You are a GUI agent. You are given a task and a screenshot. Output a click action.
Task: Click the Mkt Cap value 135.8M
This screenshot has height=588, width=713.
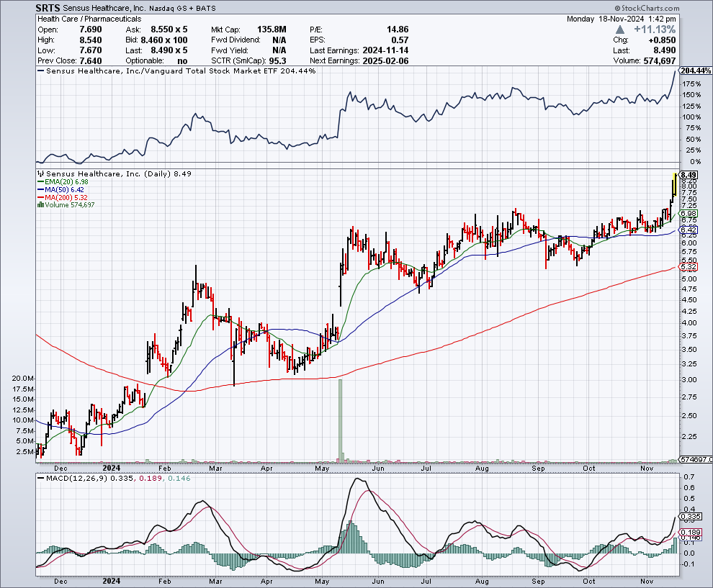click(x=272, y=30)
